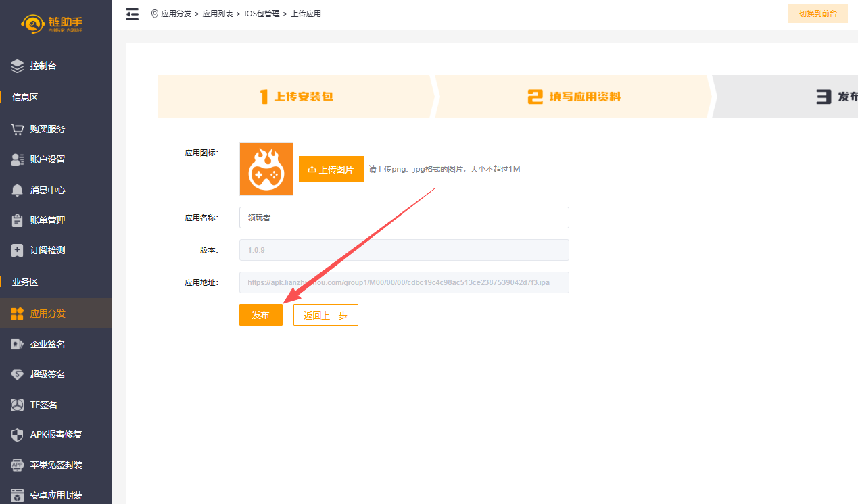Click 切换到前台 button at top right
This screenshot has height=504, width=858.
point(817,14)
